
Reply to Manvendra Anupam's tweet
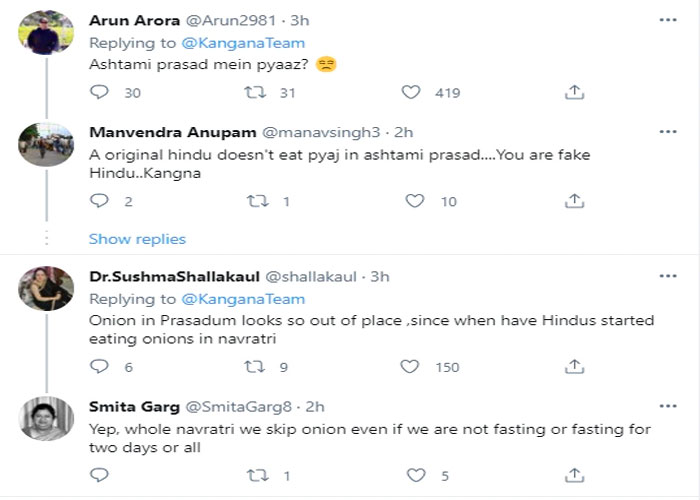[99, 201]
